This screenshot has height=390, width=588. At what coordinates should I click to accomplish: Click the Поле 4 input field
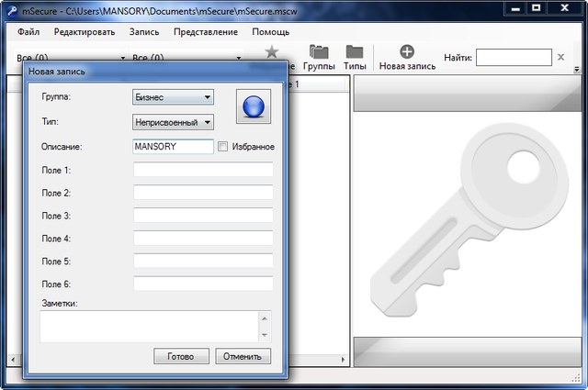tap(203, 239)
